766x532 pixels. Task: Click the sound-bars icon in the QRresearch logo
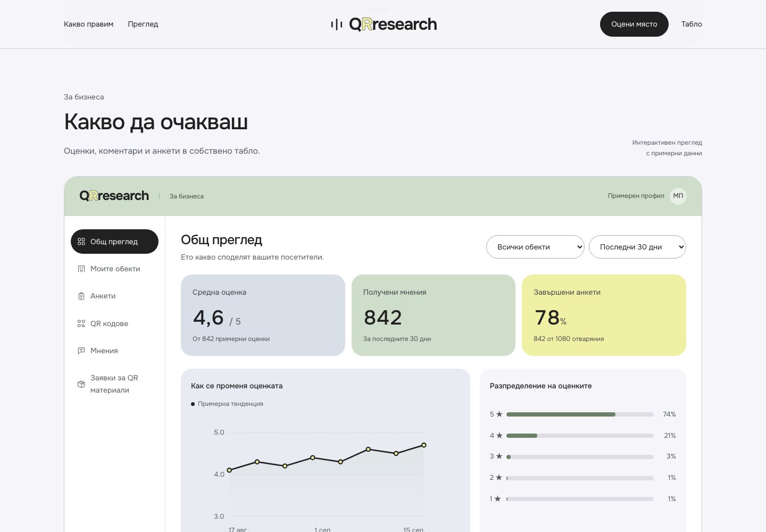coord(336,24)
